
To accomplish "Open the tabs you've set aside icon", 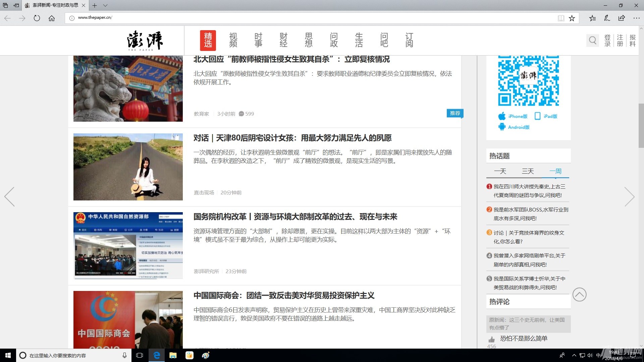I will (5, 5).
